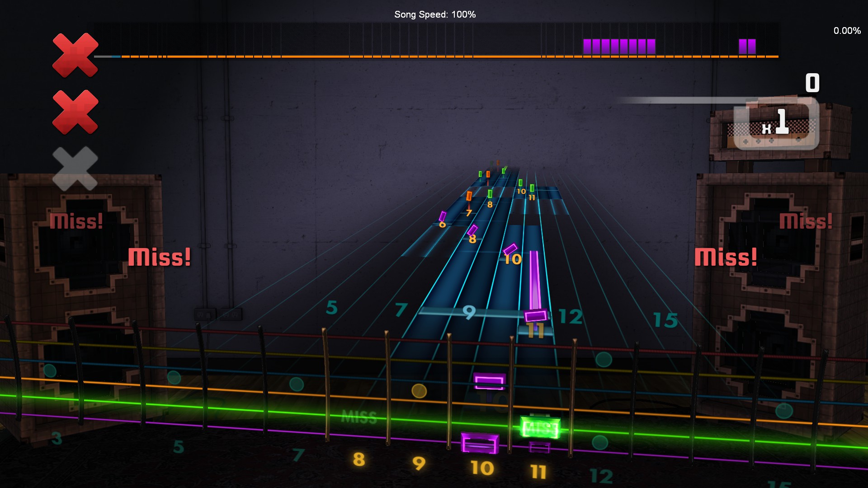Viewport: 868px width, 488px height.
Task: Click the highlighted fret number 10 at bottom
Action: [482, 468]
